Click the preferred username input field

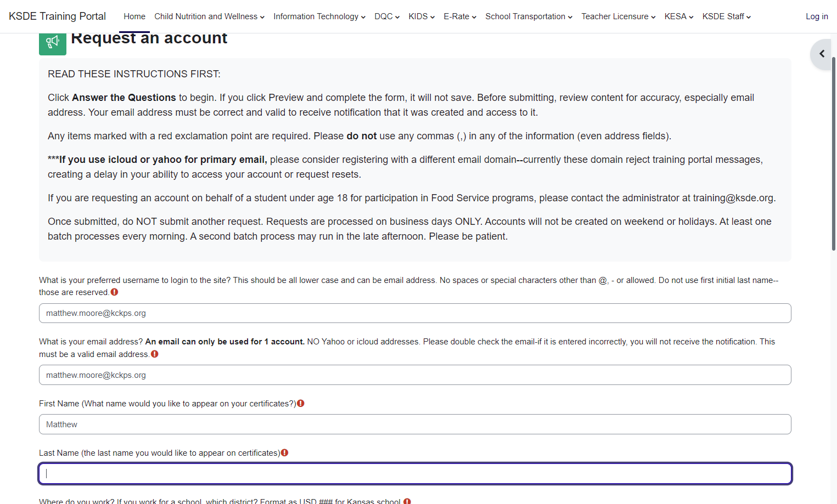[415, 313]
